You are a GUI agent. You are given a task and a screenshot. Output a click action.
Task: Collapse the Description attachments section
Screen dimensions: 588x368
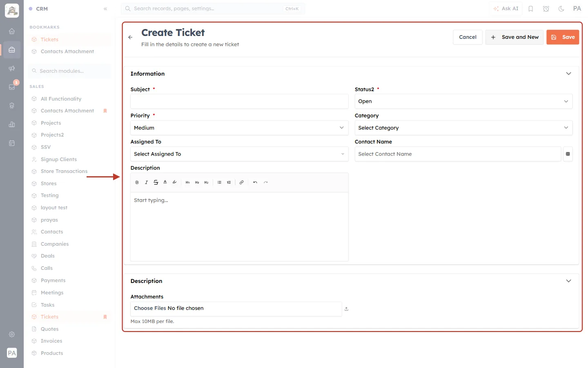tap(568, 281)
